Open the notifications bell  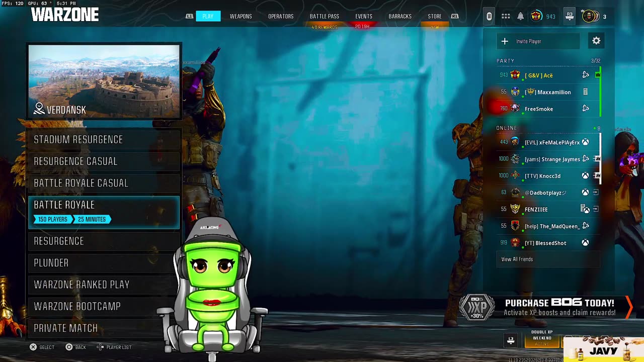pos(521,17)
